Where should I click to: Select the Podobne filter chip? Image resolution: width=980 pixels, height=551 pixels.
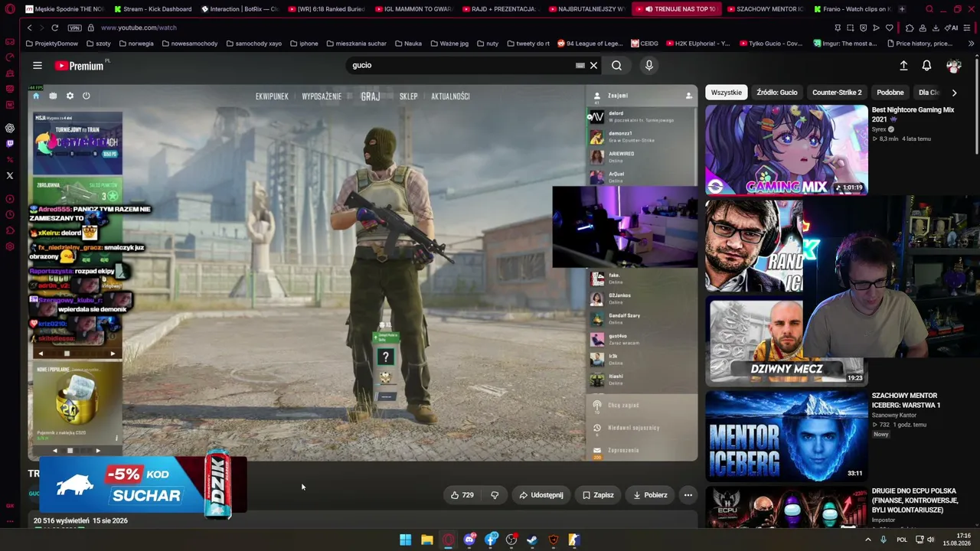pyautogui.click(x=890, y=93)
